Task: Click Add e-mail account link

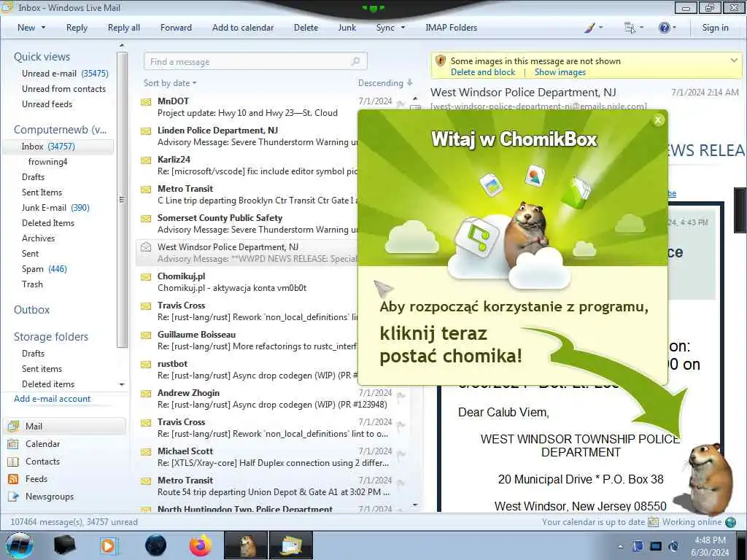Action: (52, 399)
